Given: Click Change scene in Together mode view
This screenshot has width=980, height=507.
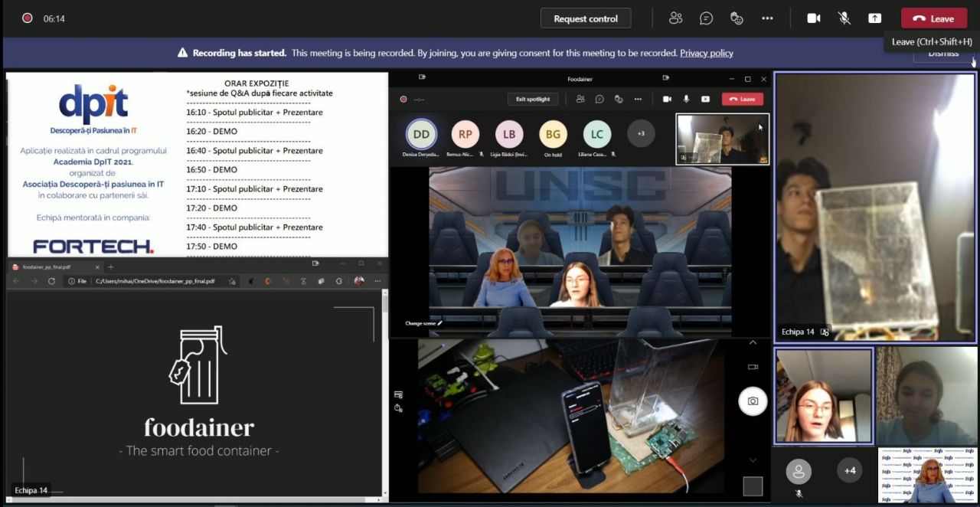Looking at the screenshot, I should pos(423,323).
